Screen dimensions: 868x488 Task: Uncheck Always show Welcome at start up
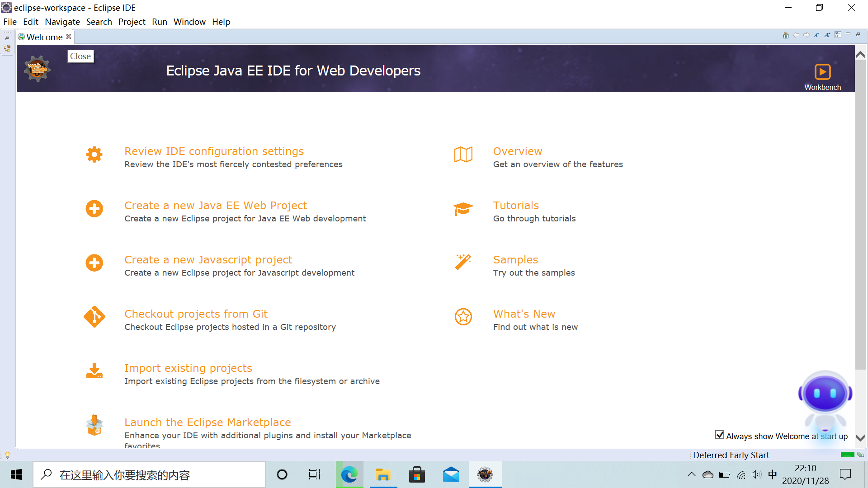720,435
